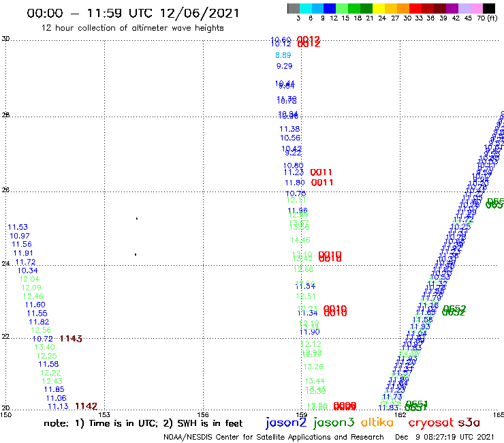Click the cryosat satellite legend label
The image size is (504, 443).
430,423
